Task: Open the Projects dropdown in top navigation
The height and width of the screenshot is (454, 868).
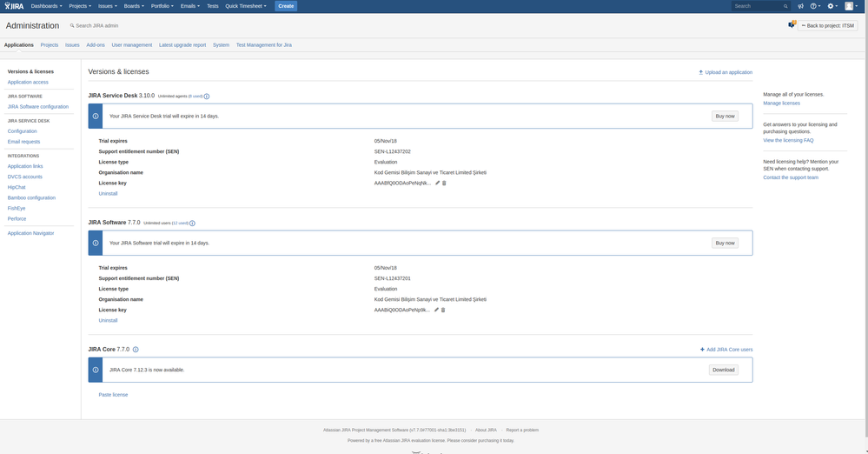Action: point(80,6)
